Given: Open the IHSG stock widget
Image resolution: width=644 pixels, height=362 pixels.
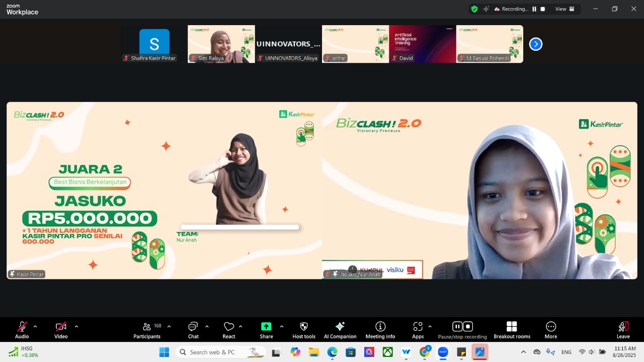Looking at the screenshot, I should pyautogui.click(x=24, y=352).
